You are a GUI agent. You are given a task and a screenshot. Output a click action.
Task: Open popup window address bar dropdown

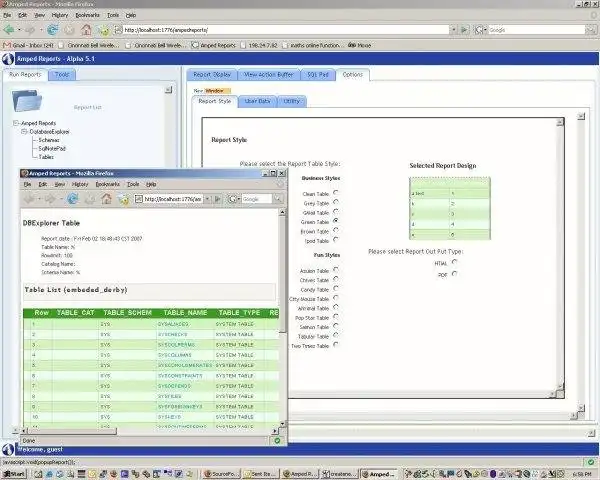click(207, 199)
